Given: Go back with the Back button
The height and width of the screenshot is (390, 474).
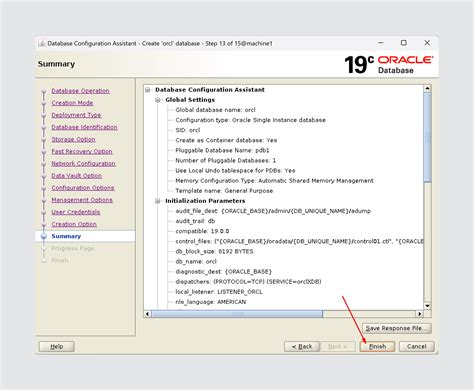Looking at the screenshot, I should tap(302, 346).
